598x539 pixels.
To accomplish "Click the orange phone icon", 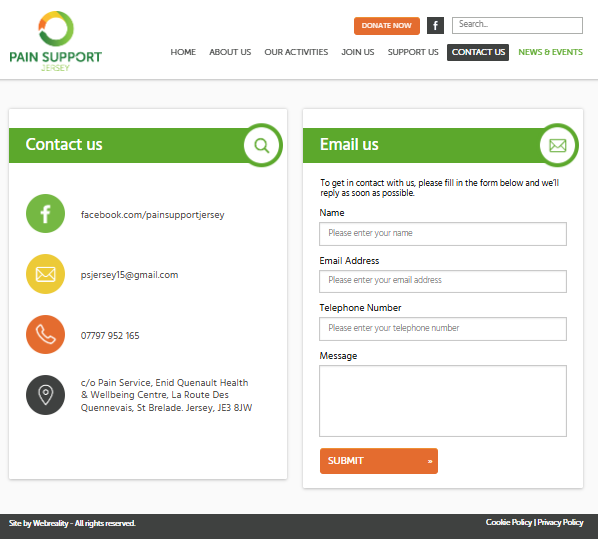I will pos(45,335).
